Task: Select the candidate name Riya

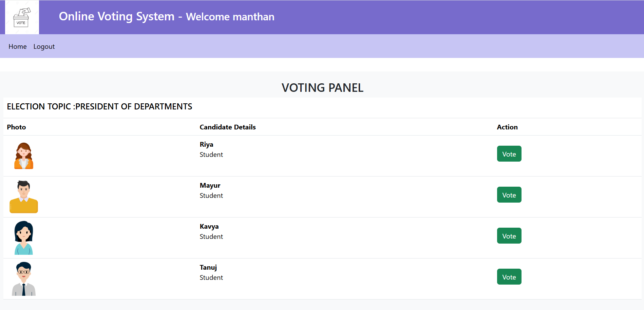Action: [x=206, y=145]
